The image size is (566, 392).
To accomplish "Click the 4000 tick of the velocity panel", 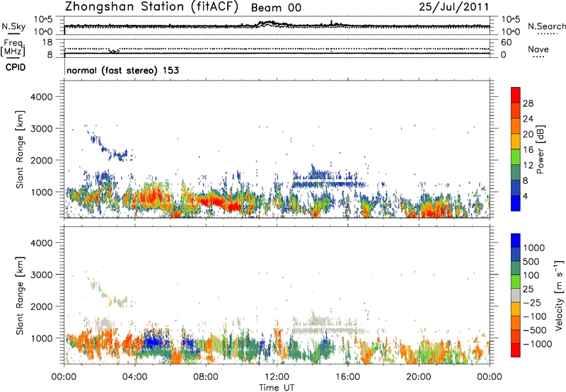I will 42,243.
